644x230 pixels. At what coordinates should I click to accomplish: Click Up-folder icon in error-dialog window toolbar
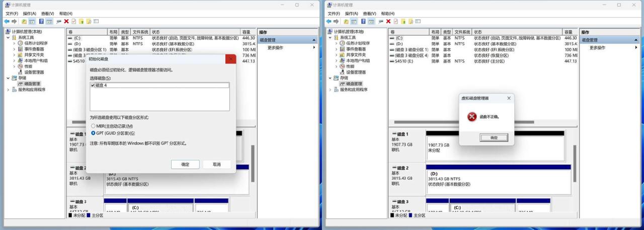(x=346, y=21)
